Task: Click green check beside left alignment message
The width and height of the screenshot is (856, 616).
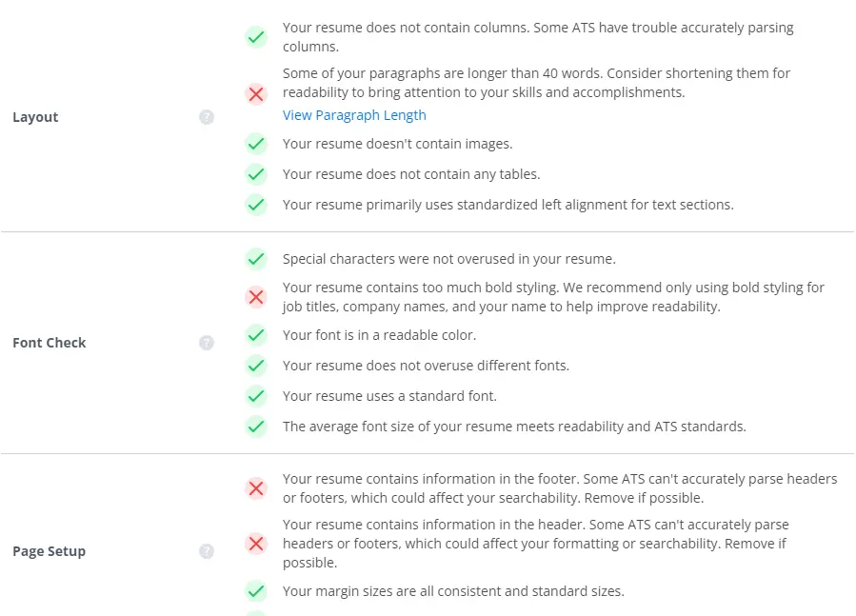Action: pos(256,205)
